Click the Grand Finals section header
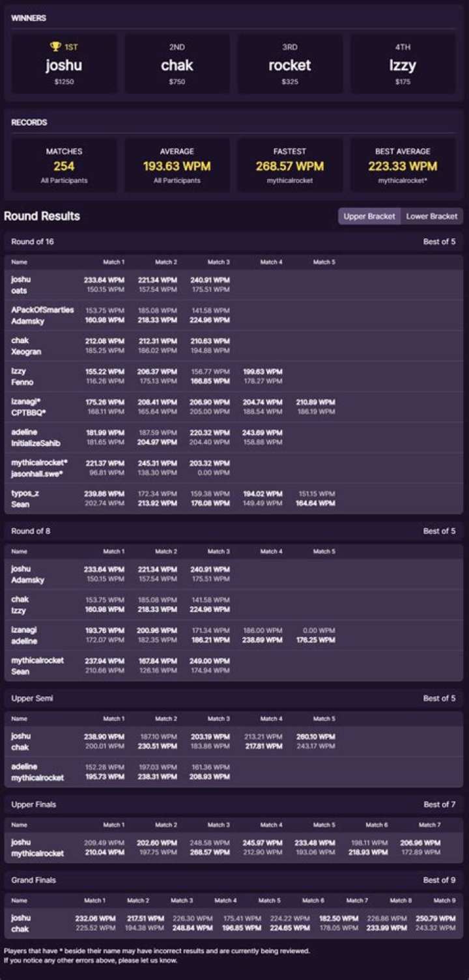The image size is (469, 980). click(33, 880)
